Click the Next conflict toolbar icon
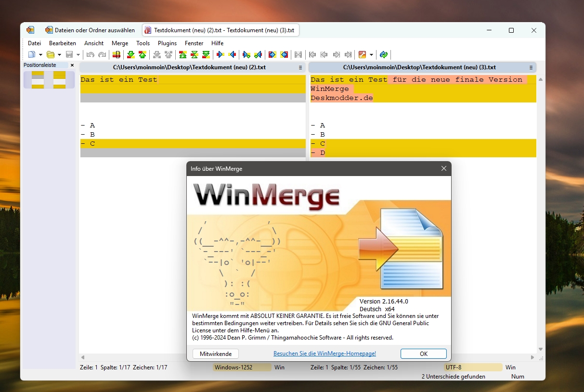Image resolution: width=584 pixels, height=392 pixels. 156,55
